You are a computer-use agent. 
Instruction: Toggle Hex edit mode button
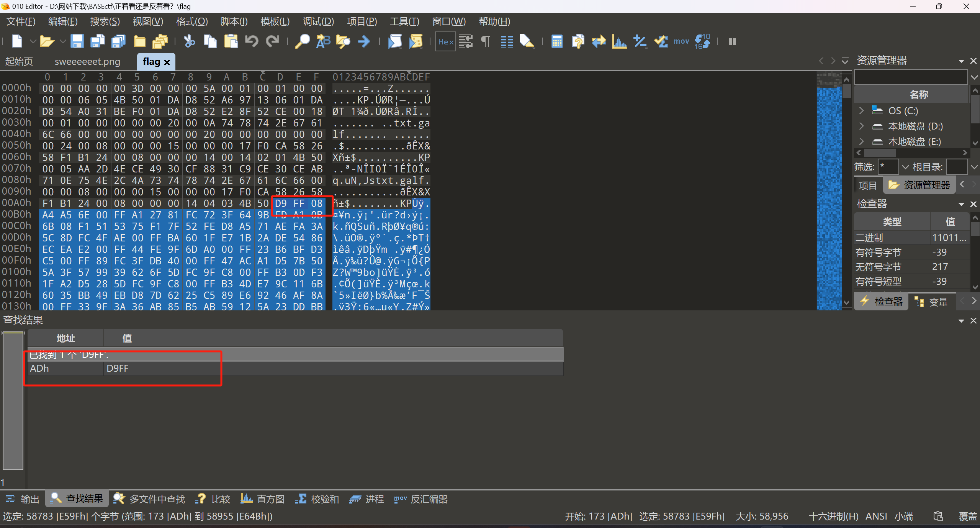click(445, 41)
